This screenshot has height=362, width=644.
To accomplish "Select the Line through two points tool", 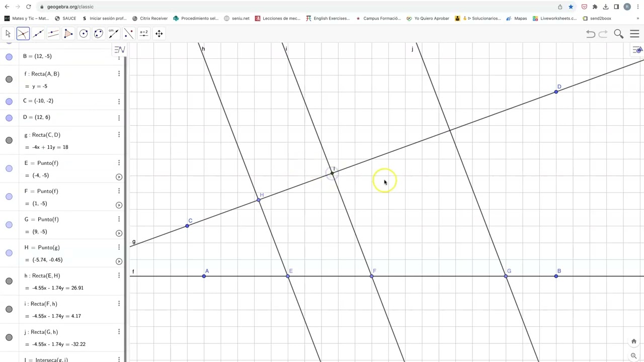I will point(38,33).
